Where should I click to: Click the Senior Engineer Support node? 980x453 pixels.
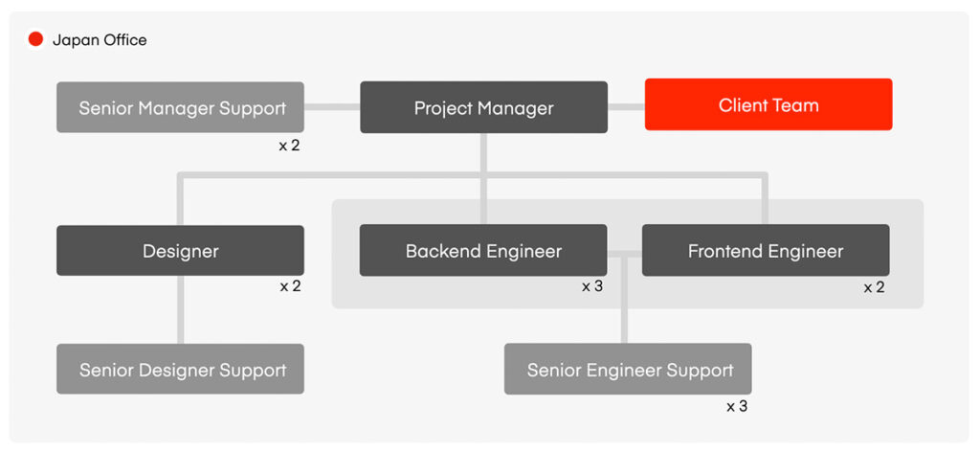point(629,370)
